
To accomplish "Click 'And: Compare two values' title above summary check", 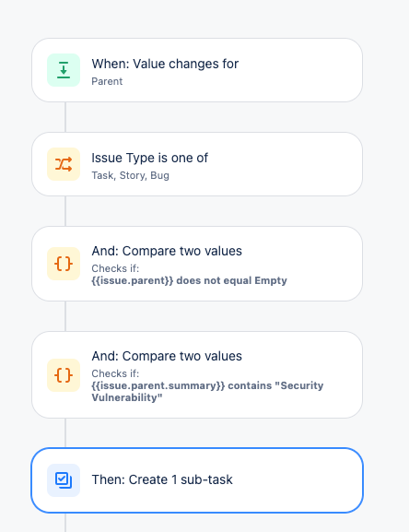I will click(x=167, y=356).
